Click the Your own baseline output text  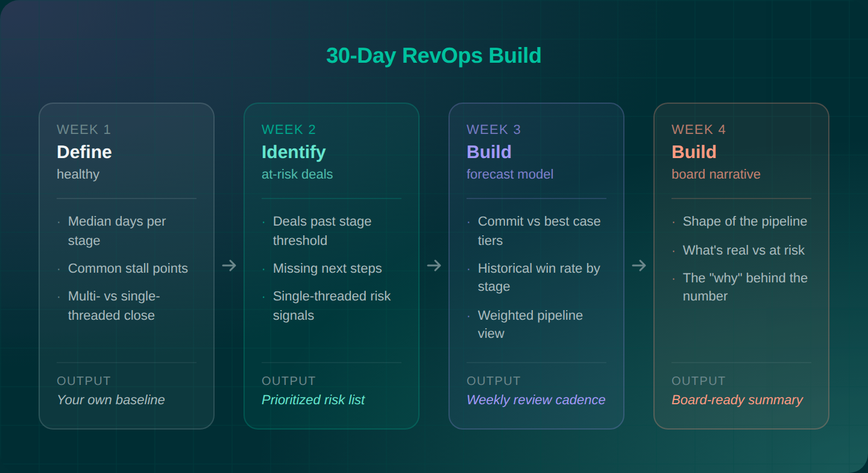111,399
